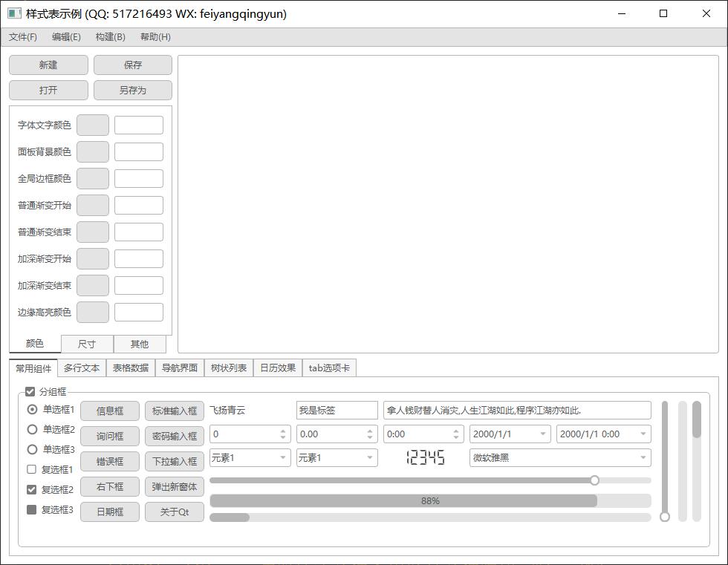Click the horizontal slider handle
This screenshot has width=728, height=565.
coord(594,480)
